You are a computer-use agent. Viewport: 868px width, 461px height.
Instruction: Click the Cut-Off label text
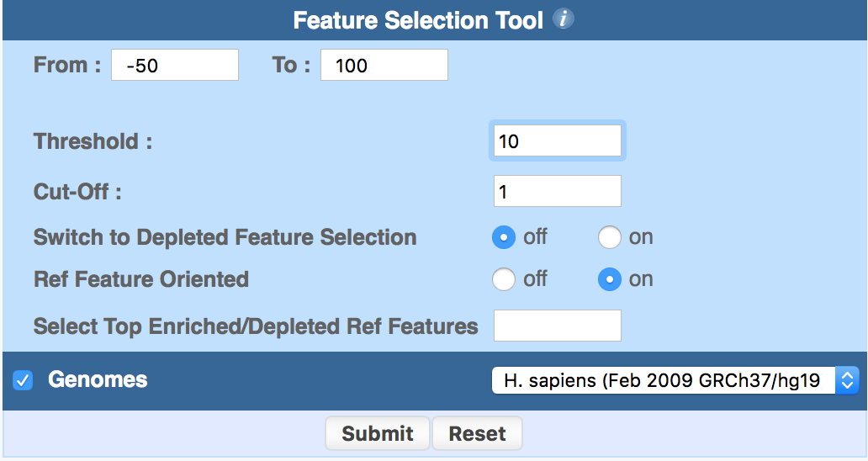coord(77,192)
